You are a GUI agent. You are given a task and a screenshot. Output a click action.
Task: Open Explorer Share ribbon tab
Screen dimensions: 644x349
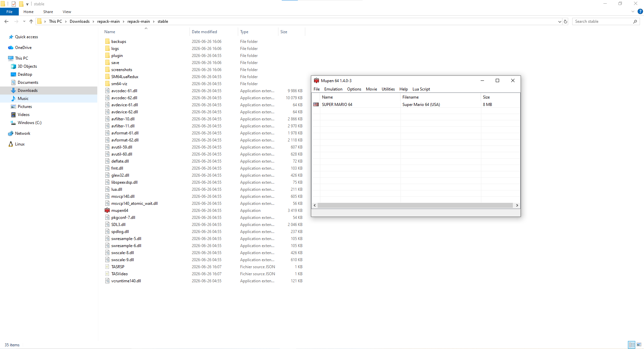(48, 12)
